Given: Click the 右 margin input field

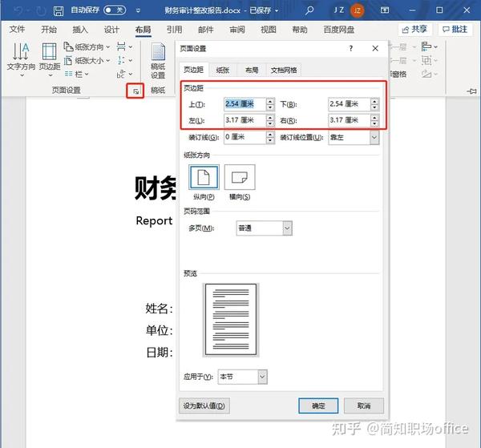Looking at the screenshot, I should click(349, 120).
